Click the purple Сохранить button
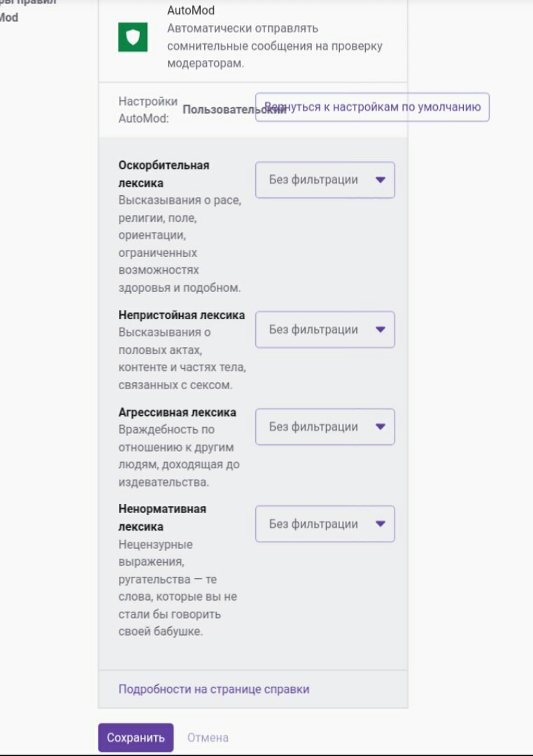 tap(136, 738)
